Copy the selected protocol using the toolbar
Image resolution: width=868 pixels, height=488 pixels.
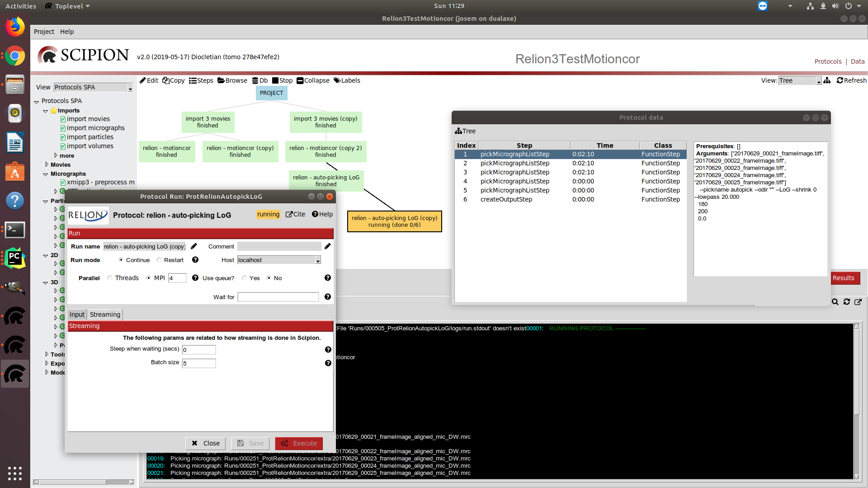point(173,80)
